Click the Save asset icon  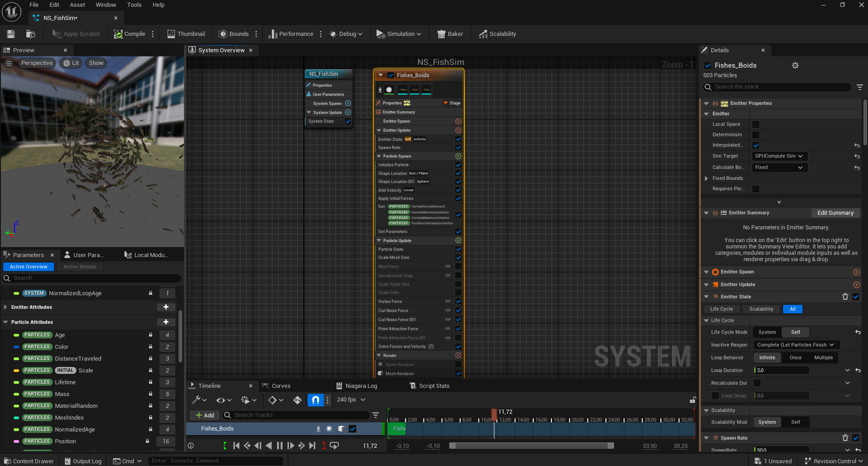tap(11, 34)
